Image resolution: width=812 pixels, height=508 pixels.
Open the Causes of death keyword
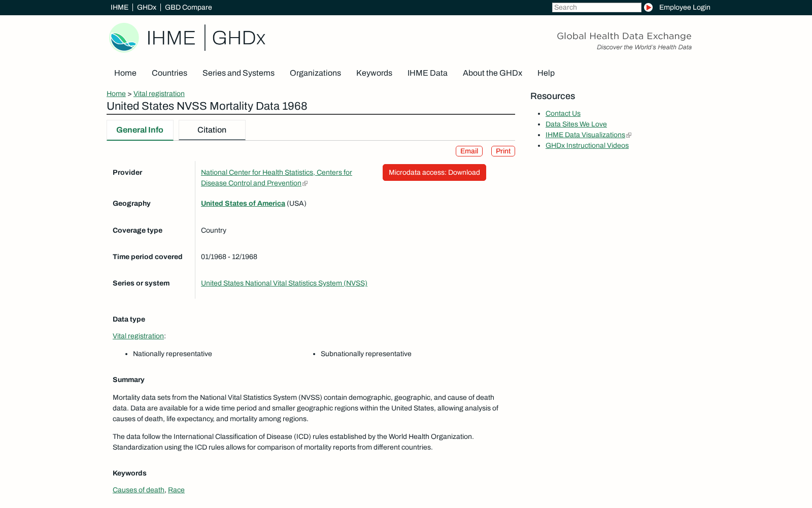coord(139,490)
